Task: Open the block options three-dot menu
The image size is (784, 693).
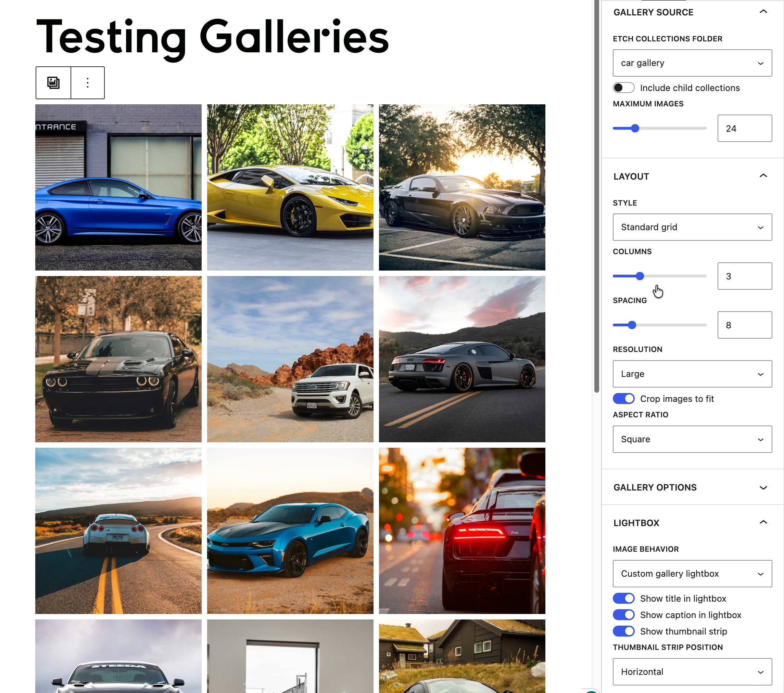Action: (88, 83)
